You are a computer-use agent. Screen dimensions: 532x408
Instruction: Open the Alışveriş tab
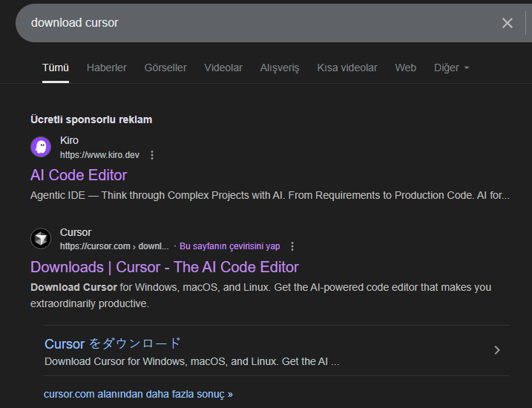point(280,68)
